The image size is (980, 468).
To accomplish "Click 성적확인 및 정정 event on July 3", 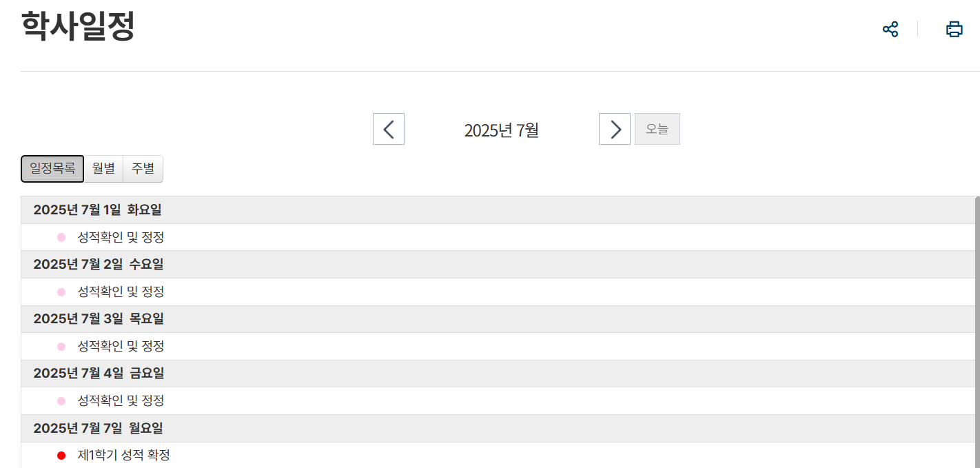I will tap(121, 346).
